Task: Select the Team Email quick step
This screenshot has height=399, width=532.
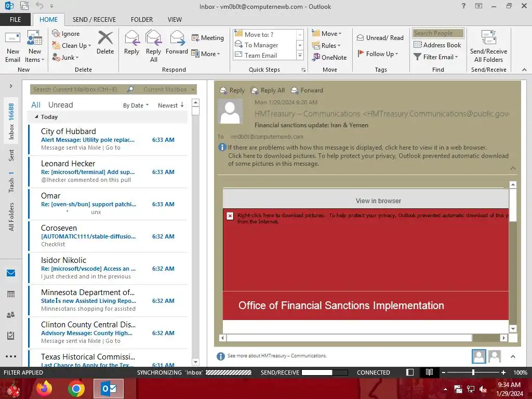Action: (265, 55)
